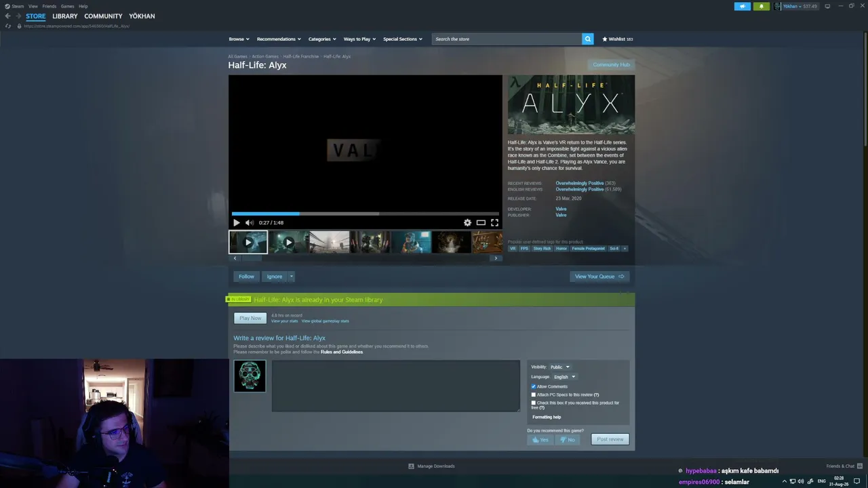Click the VR tag
The image size is (868, 488).
pos(513,249)
